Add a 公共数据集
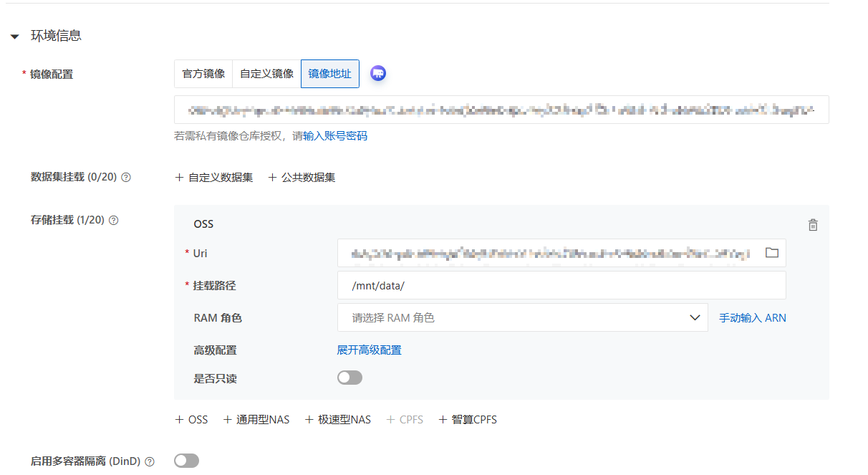 click(302, 178)
